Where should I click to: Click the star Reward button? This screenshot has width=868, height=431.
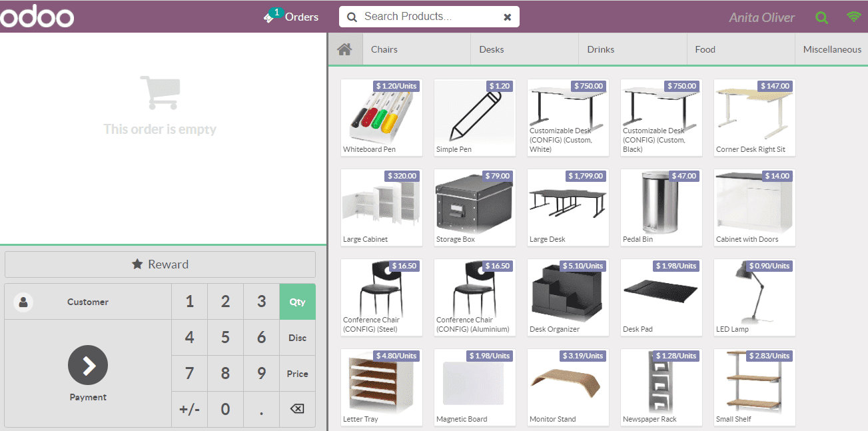(160, 264)
